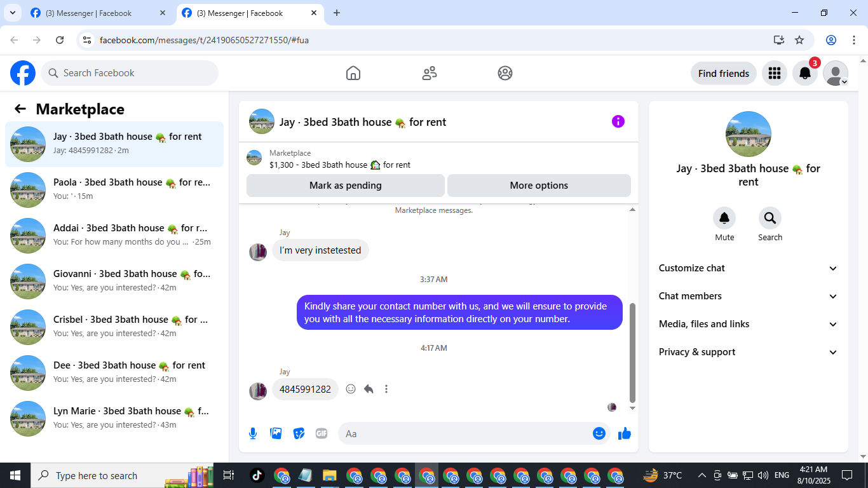Screen dimensions: 868x488
Task: Reload the page
Action: point(60,40)
